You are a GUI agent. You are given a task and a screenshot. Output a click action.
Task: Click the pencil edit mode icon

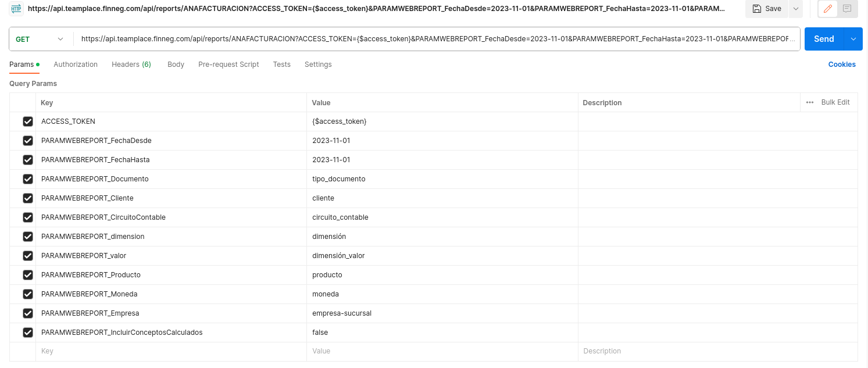[828, 9]
